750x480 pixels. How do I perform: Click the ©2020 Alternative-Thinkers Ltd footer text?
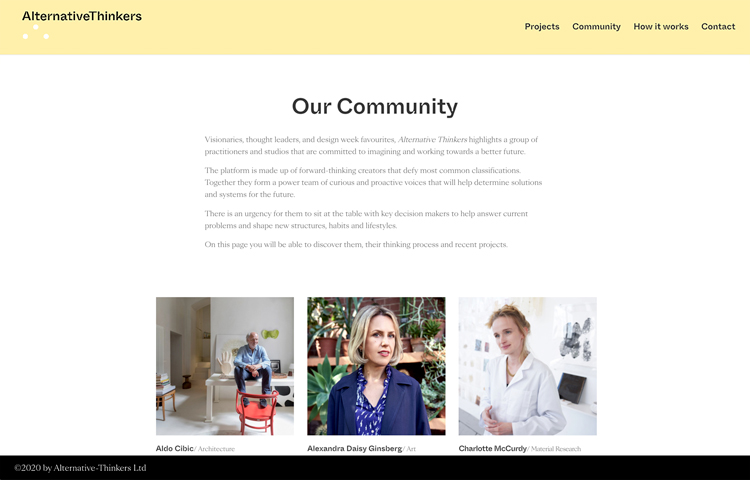(x=80, y=468)
